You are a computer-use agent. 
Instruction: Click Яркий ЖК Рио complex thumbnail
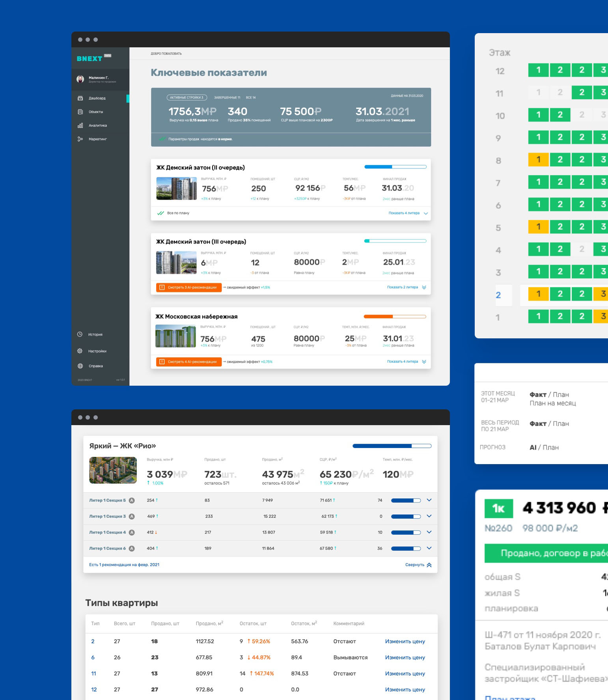113,470
